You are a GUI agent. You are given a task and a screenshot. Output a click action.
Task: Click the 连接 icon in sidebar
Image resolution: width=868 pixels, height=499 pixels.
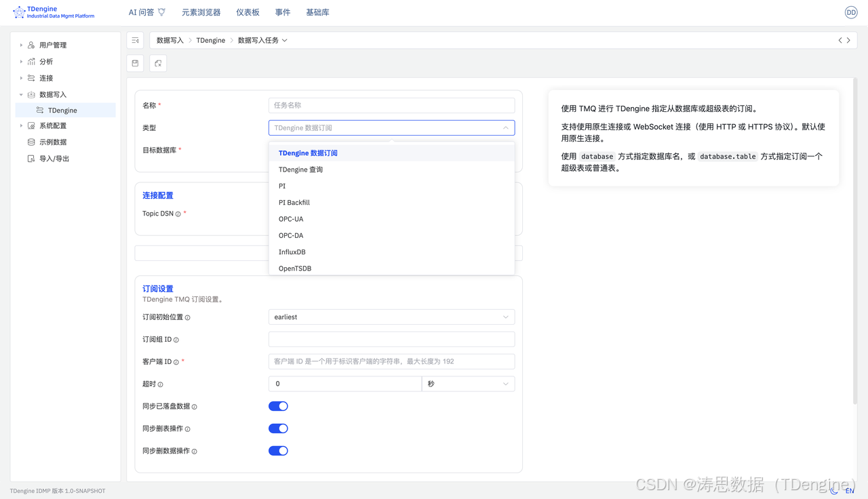[x=31, y=78]
